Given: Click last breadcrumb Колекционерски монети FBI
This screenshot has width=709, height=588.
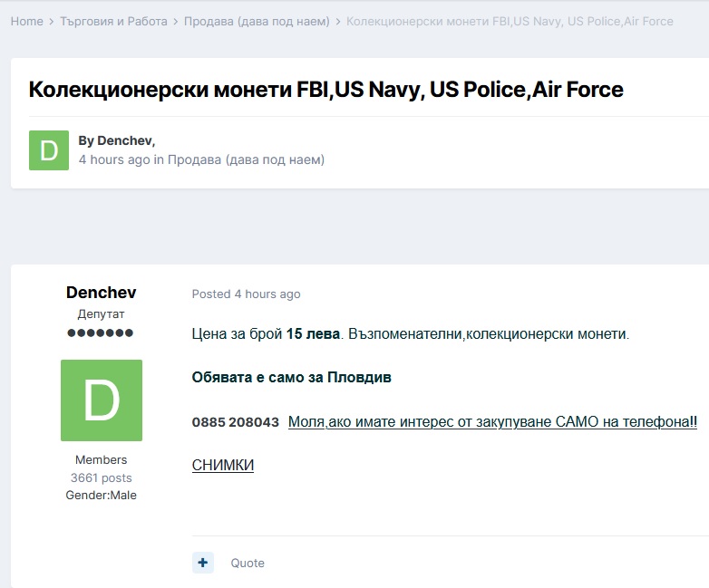Looking at the screenshot, I should (x=510, y=21).
